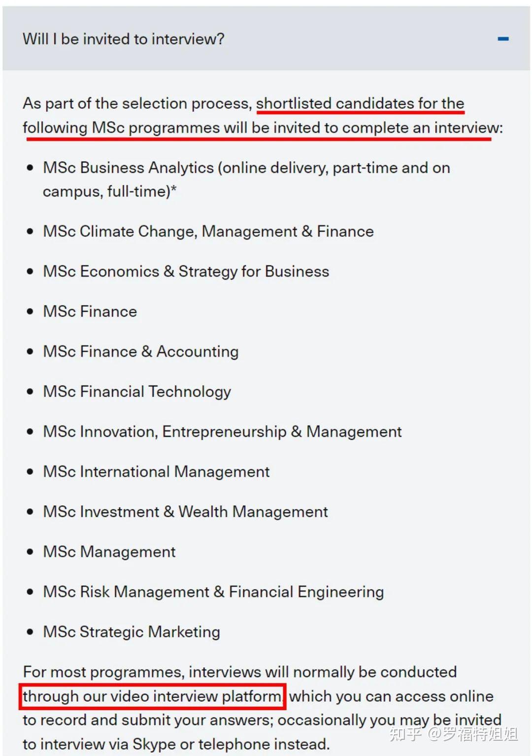The width and height of the screenshot is (532, 756).
Task: Select MSc Strategic Marketing item
Action: tap(132, 632)
